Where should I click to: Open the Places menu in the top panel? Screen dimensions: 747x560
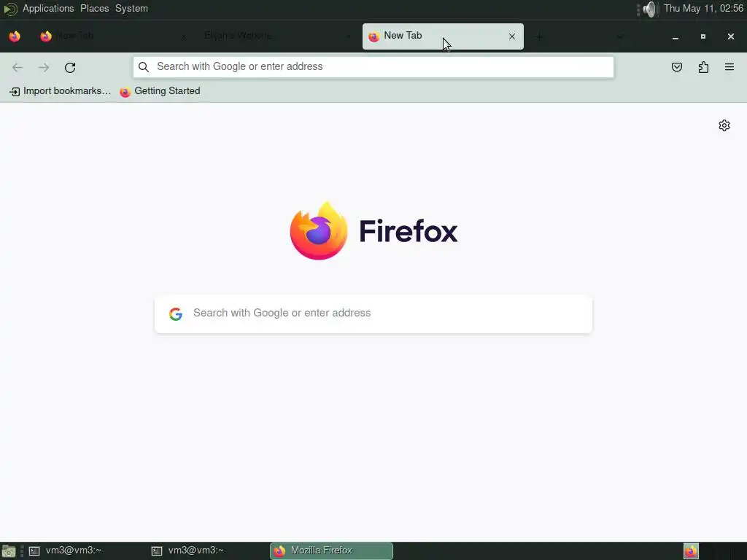94,9
